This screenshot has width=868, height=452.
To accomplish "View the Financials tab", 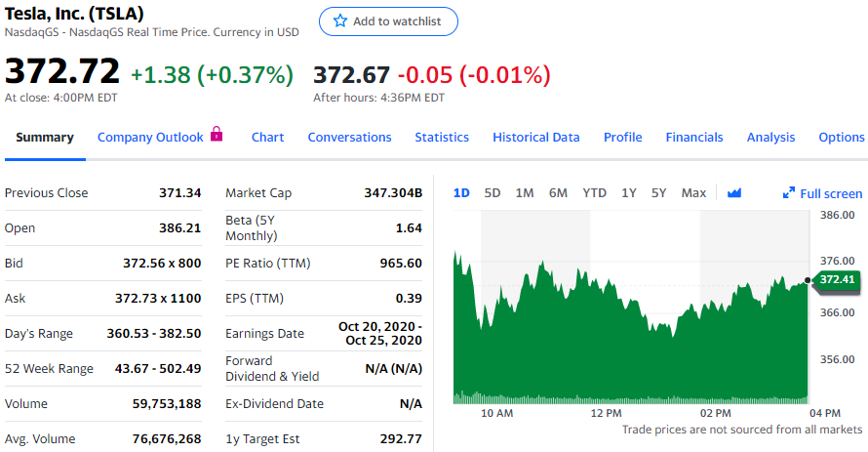I will tap(694, 138).
